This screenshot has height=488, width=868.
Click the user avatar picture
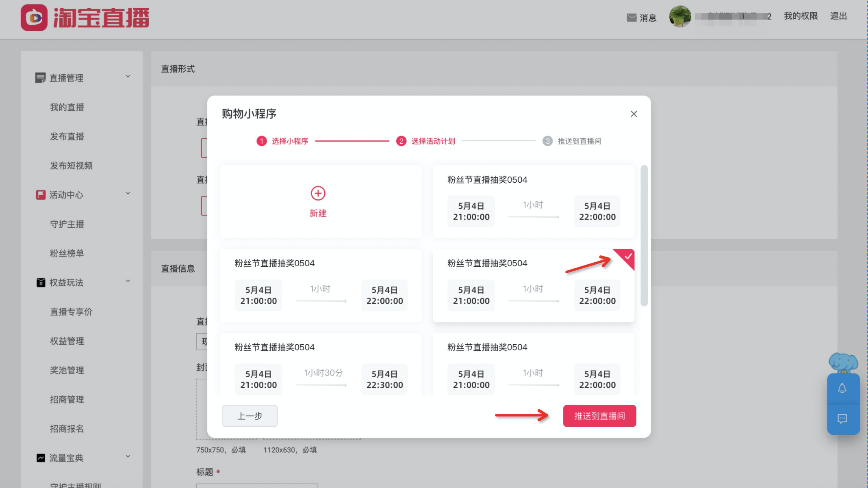[x=680, y=17]
